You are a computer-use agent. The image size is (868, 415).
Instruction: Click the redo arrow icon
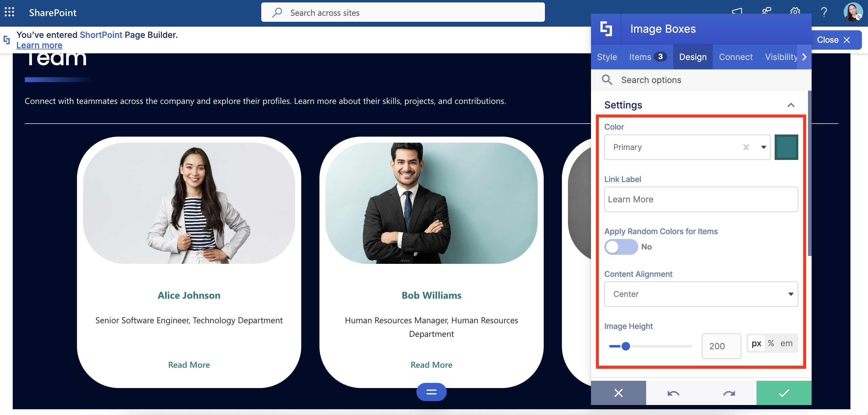pos(729,393)
